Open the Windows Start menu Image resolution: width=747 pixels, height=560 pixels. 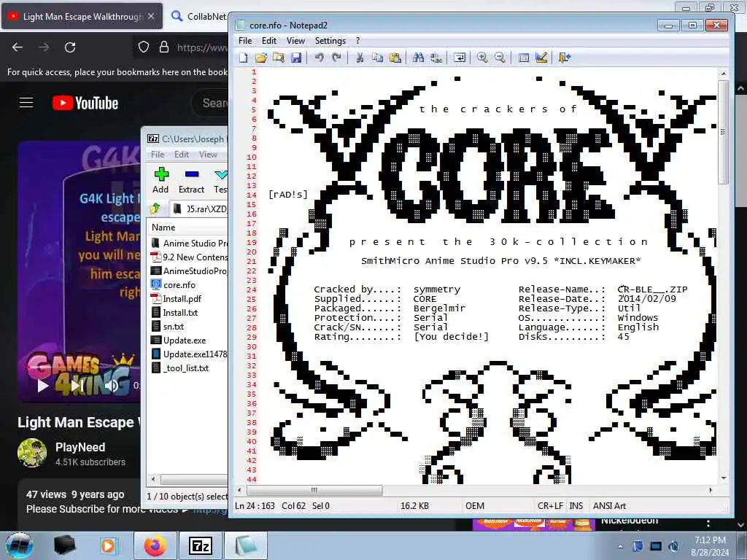pyautogui.click(x=20, y=545)
